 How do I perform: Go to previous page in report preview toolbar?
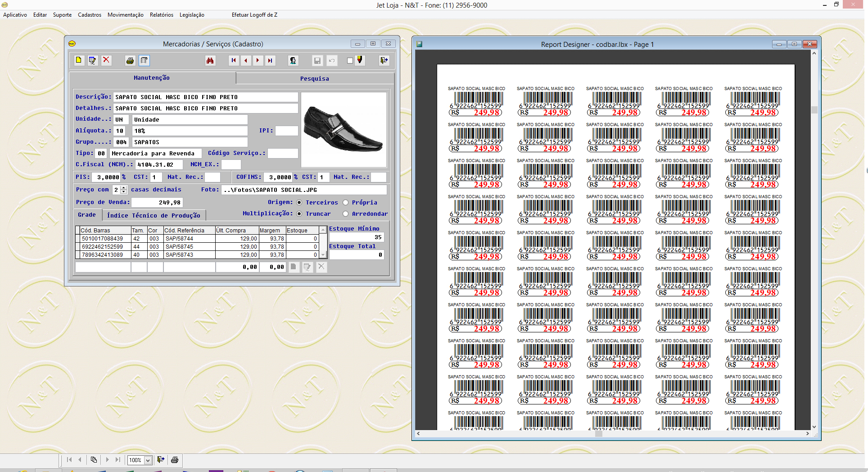tap(80, 460)
